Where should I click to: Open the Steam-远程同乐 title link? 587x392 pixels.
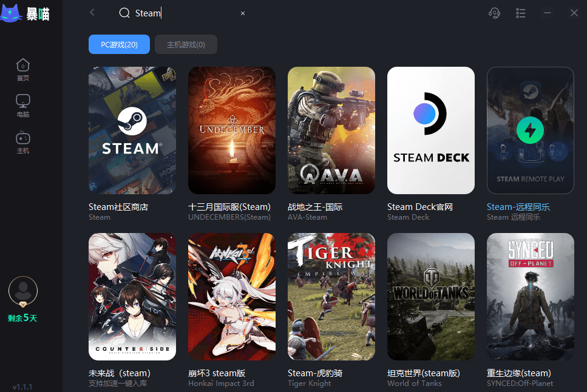click(x=518, y=207)
